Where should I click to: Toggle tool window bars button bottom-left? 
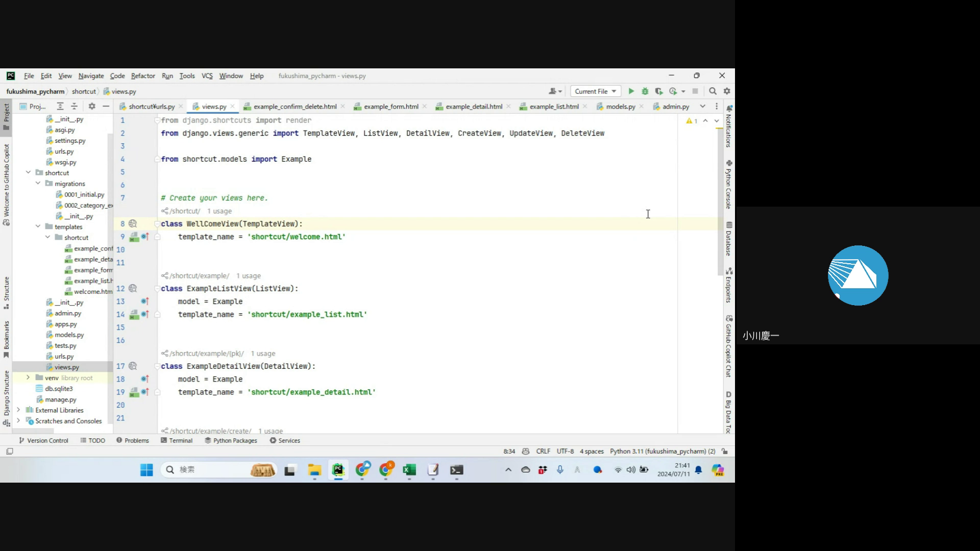coord(9,452)
